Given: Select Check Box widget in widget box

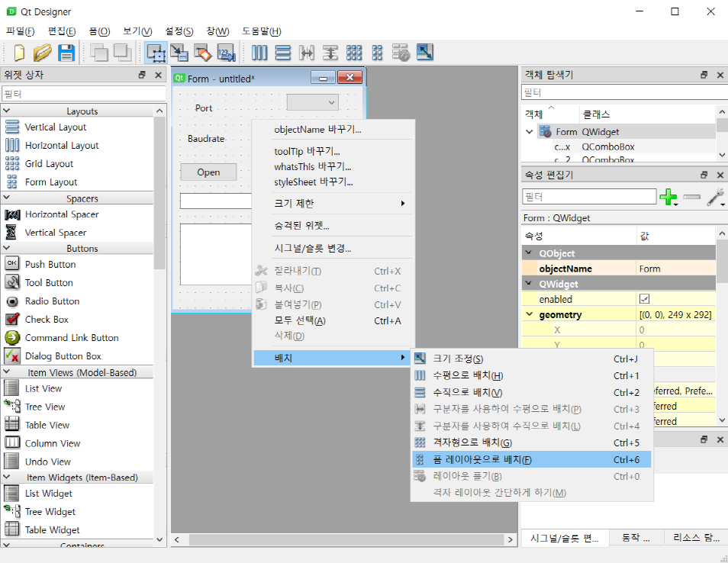Looking at the screenshot, I should click(x=47, y=320).
